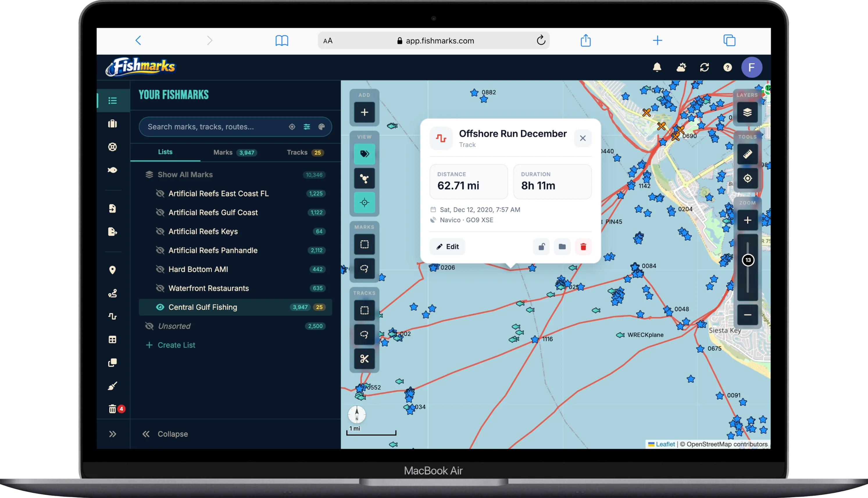The height and width of the screenshot is (498, 868).
Task: Select Show All Marks row
Action: point(235,175)
